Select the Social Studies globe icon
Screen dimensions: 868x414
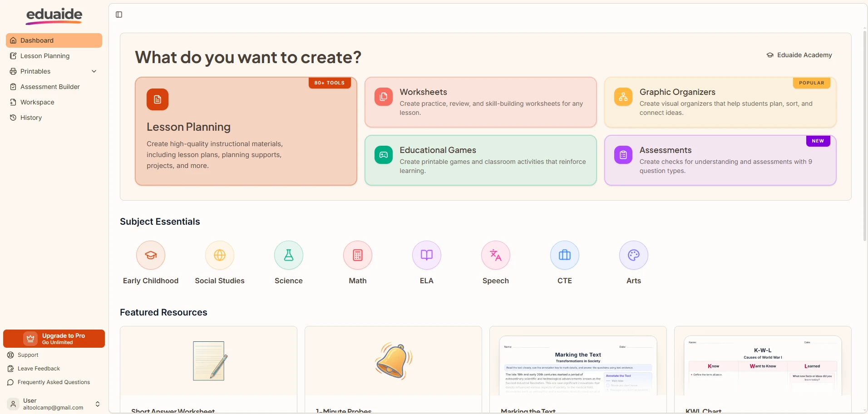tap(220, 255)
